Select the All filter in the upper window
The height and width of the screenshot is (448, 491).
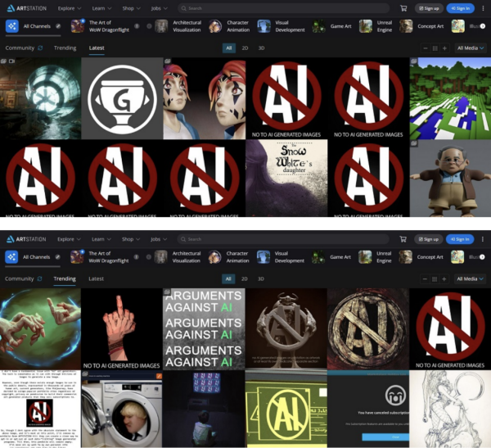point(229,48)
